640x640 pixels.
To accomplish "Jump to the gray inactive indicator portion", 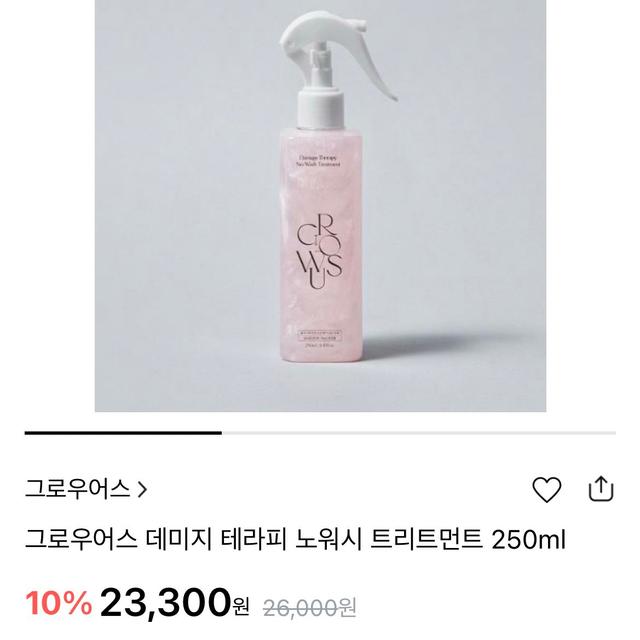I will tap(419, 433).
